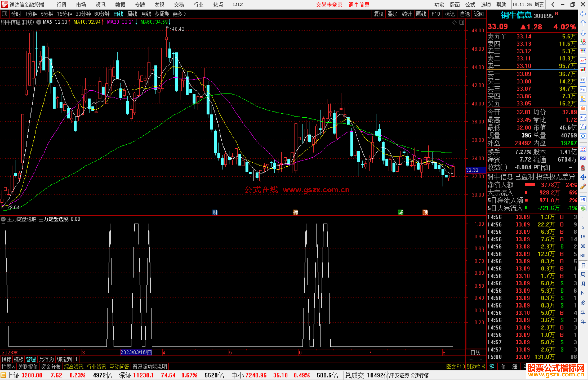
Task: Click the diamond icon at chart top-right
Action: 454,22
